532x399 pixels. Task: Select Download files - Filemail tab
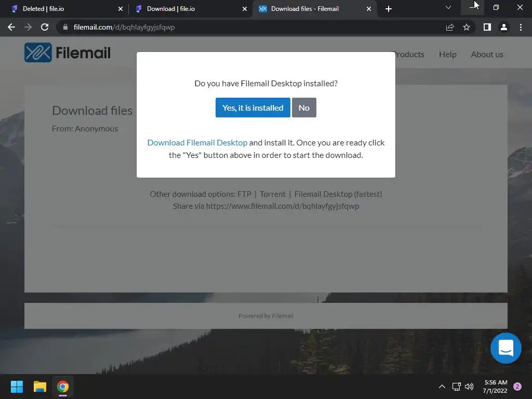314,9
